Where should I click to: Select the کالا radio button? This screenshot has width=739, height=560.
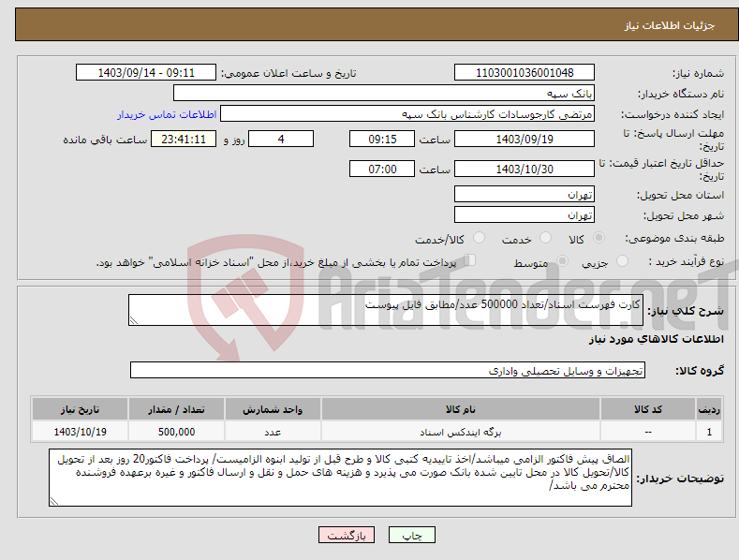(x=599, y=238)
